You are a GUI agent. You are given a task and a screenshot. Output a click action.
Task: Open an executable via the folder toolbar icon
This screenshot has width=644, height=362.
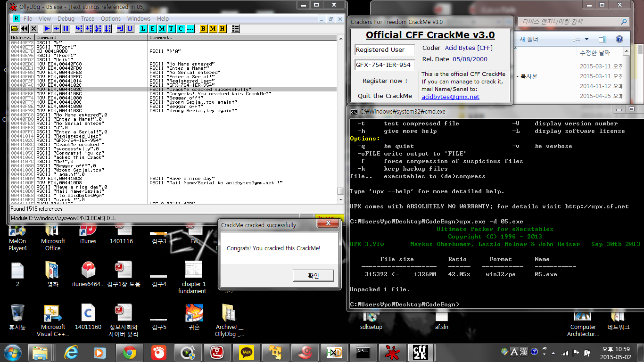pos(15,29)
